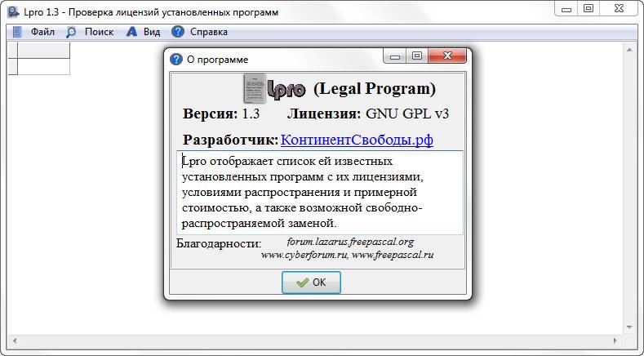Click the green checkmark on OK button
Image resolution: width=644 pixels, height=356 pixels.
[x=302, y=283]
